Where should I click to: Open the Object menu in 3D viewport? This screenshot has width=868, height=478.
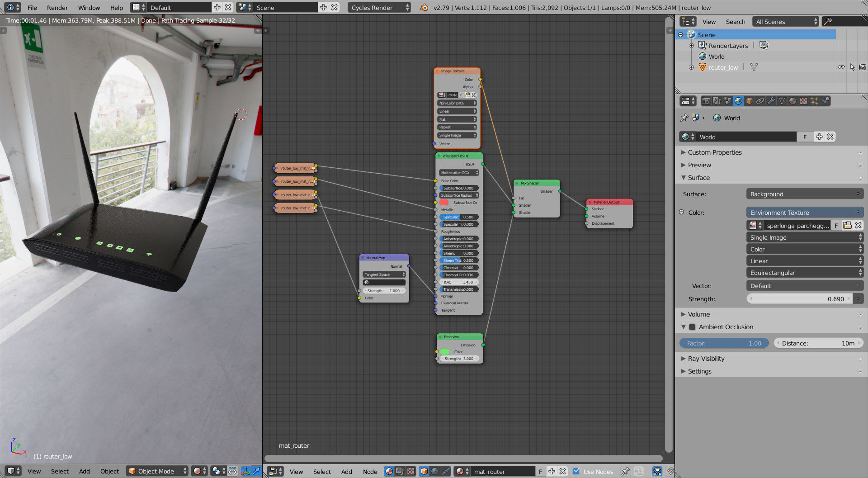(109, 471)
